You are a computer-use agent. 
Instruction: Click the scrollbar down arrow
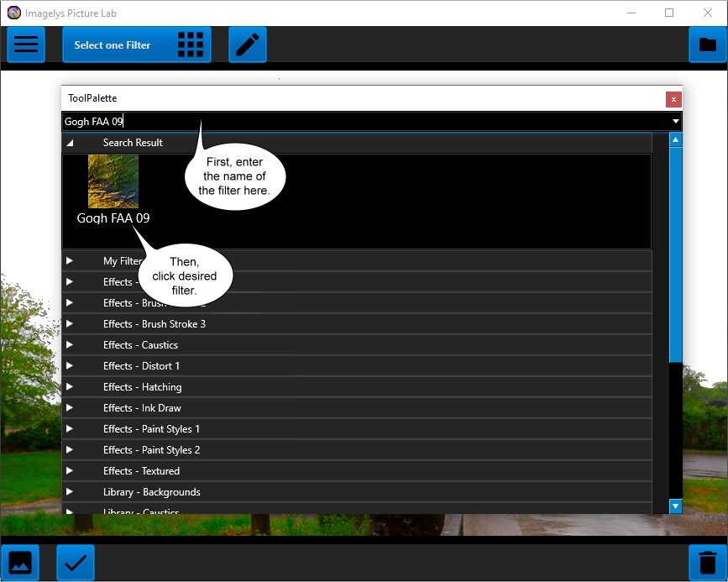[676, 506]
